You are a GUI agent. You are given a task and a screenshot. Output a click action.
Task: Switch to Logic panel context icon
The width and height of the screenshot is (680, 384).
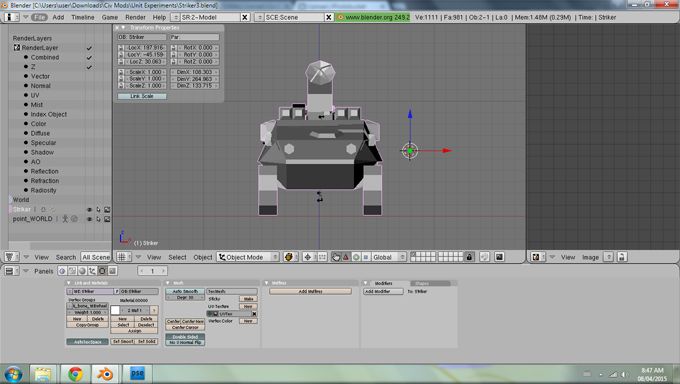click(62, 271)
